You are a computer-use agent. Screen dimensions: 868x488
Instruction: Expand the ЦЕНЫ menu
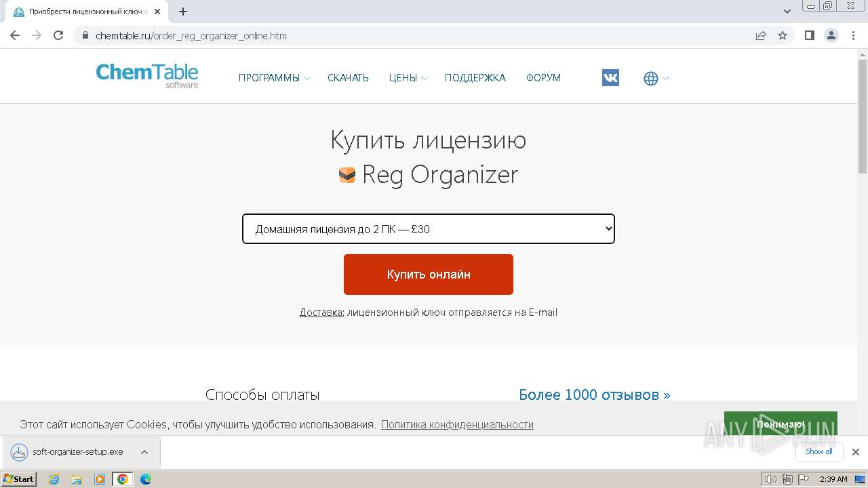pyautogui.click(x=408, y=78)
